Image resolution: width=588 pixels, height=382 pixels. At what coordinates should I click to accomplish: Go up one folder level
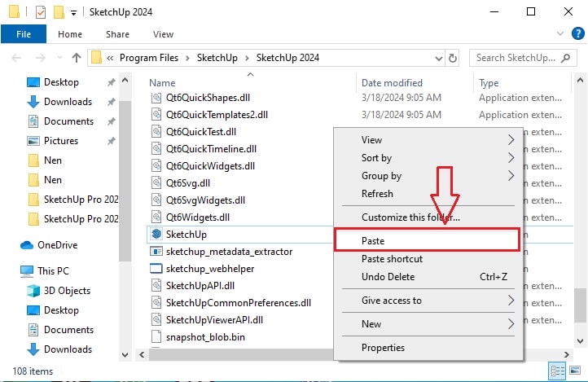[x=77, y=58]
